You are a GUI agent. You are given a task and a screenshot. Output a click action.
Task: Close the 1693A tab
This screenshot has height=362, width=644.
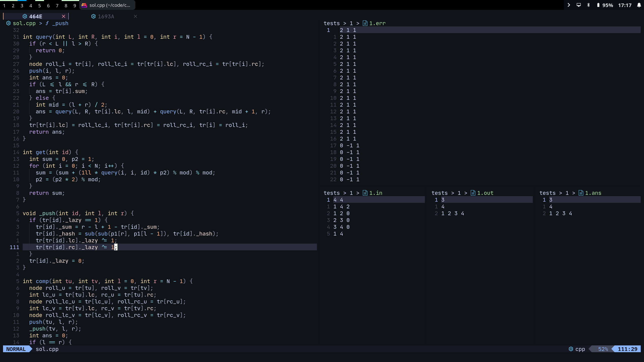135,16
